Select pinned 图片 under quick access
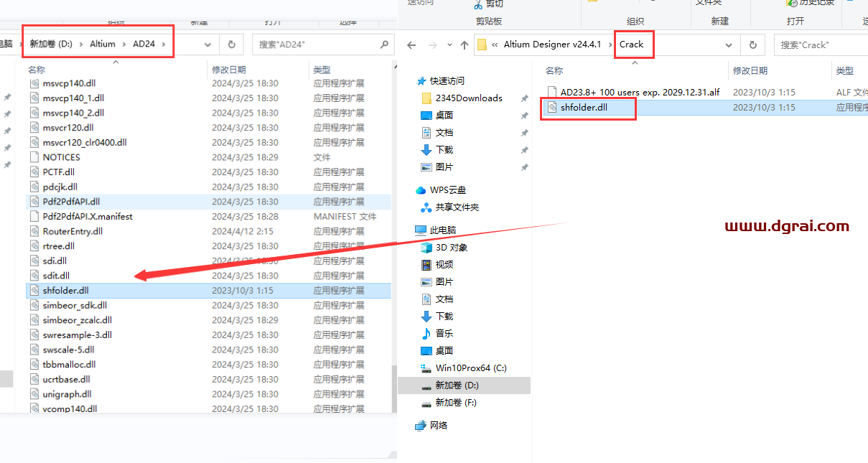 444,167
